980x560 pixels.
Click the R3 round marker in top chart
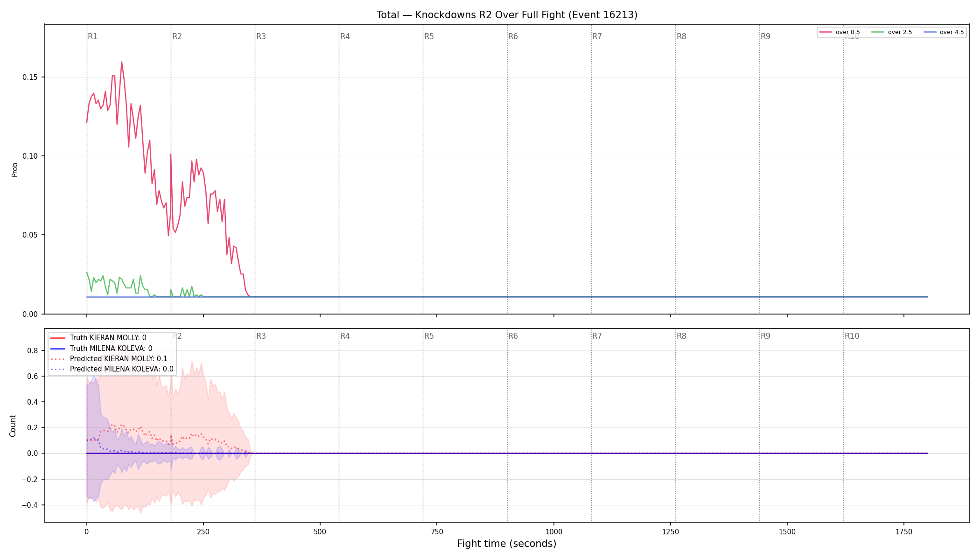[261, 36]
